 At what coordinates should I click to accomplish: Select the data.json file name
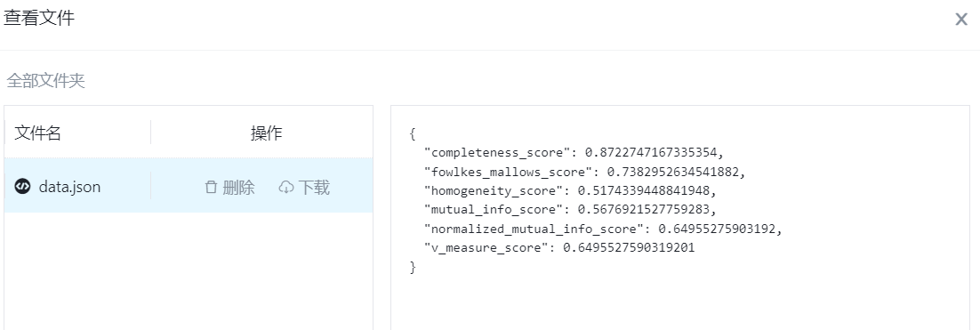click(69, 187)
